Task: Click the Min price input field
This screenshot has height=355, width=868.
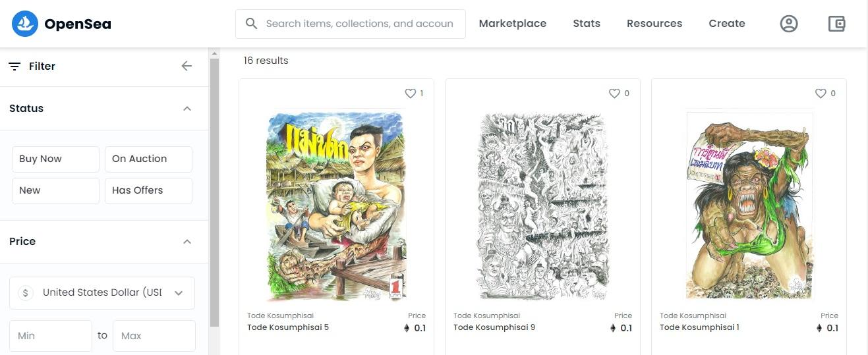Action: pos(51,336)
